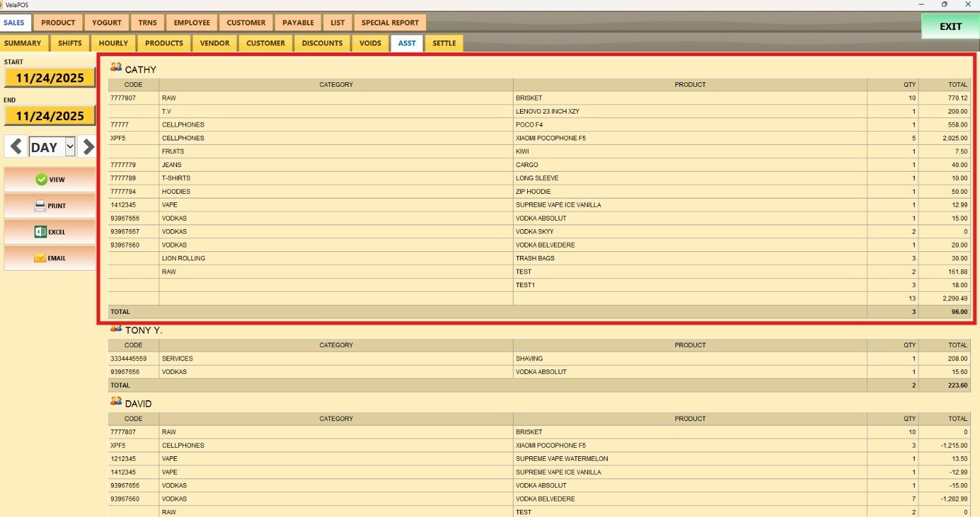Open the END date picker field

pos(50,116)
